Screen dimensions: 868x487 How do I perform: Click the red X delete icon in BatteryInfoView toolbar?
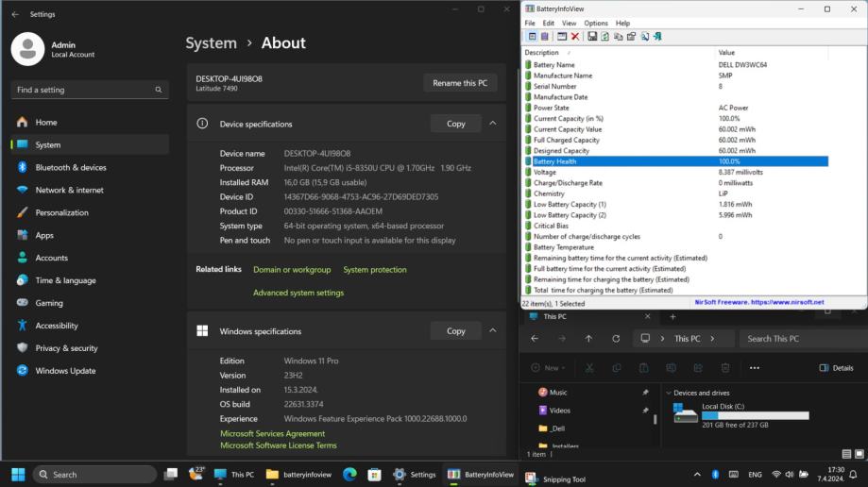pyautogui.click(x=575, y=36)
